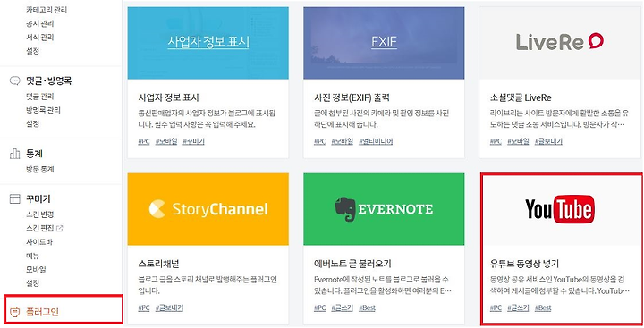Open the 소셜댓글 LiveRe plugin title

(521, 97)
